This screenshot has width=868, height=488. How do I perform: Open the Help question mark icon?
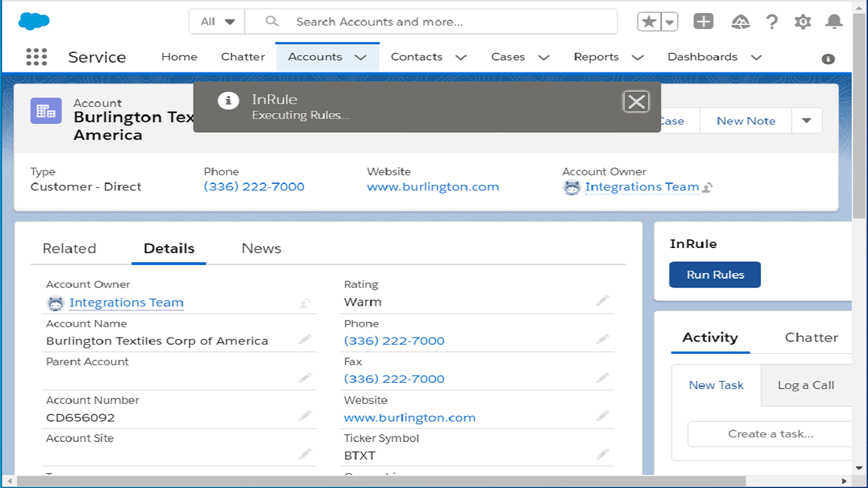coord(772,22)
